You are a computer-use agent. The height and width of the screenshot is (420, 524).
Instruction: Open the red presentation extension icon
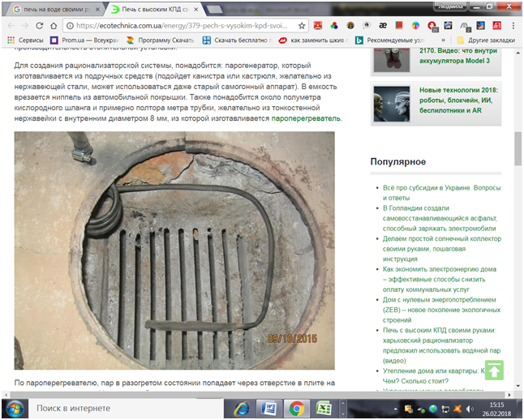318,25
